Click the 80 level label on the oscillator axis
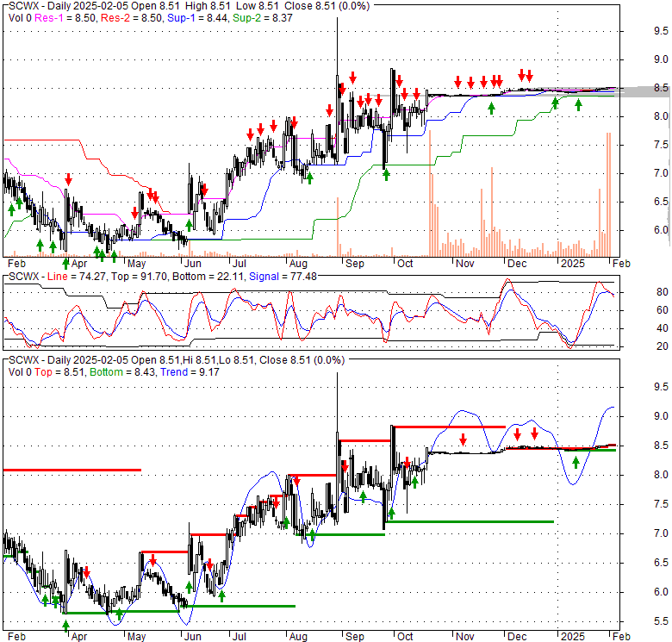This screenshot has height=642, width=672. point(663,292)
